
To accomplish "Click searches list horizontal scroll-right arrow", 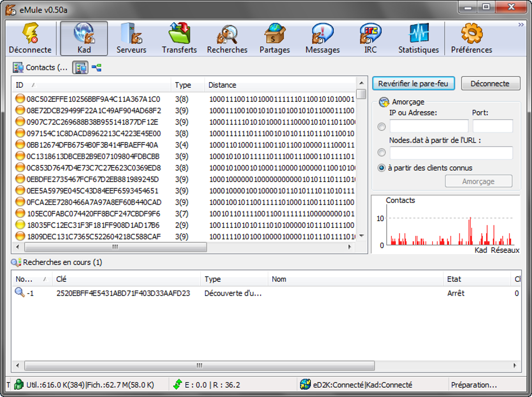I will (x=515, y=366).
